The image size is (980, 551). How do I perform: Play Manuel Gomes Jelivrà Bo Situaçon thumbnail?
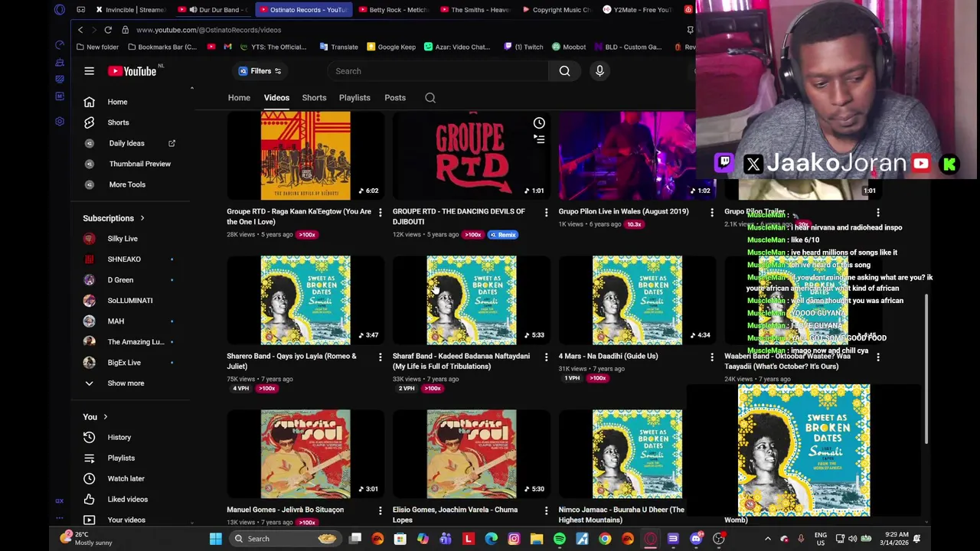[305, 454]
